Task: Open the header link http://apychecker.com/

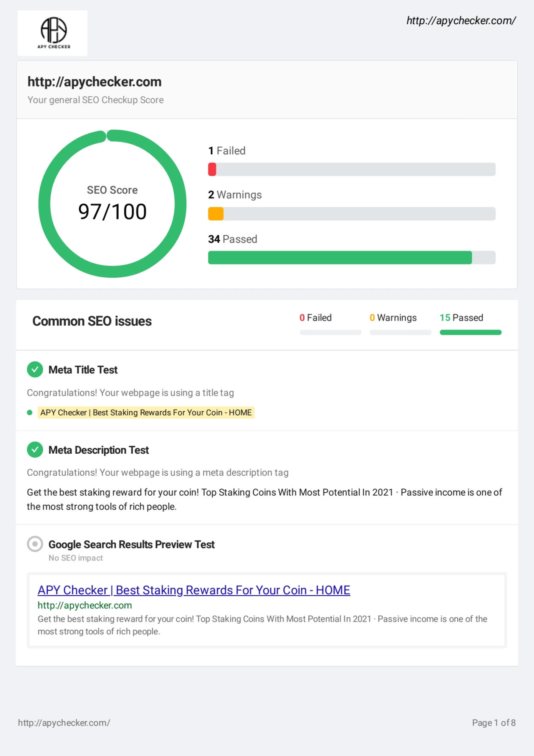Action: point(461,20)
